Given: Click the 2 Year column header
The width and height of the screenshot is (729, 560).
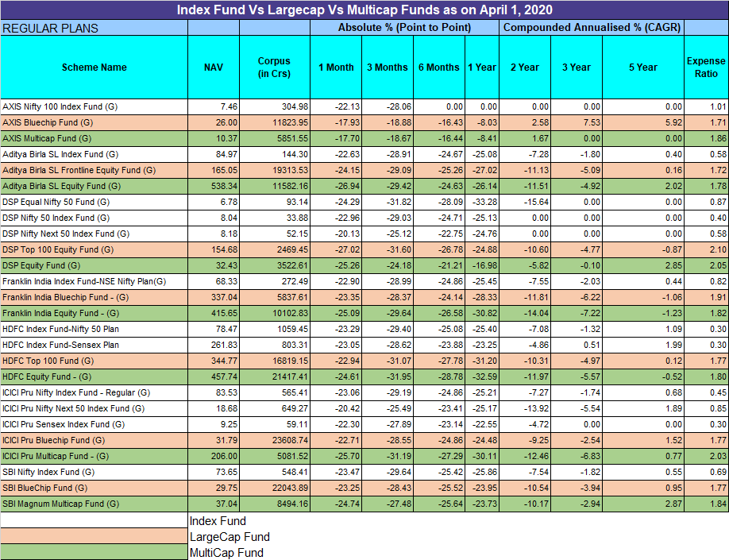Looking at the screenshot, I should pos(525,67).
